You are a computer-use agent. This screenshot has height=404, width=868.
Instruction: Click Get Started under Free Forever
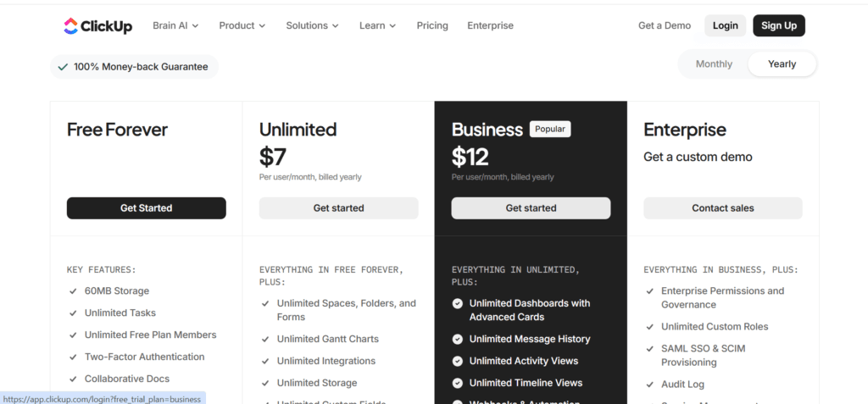tap(146, 208)
